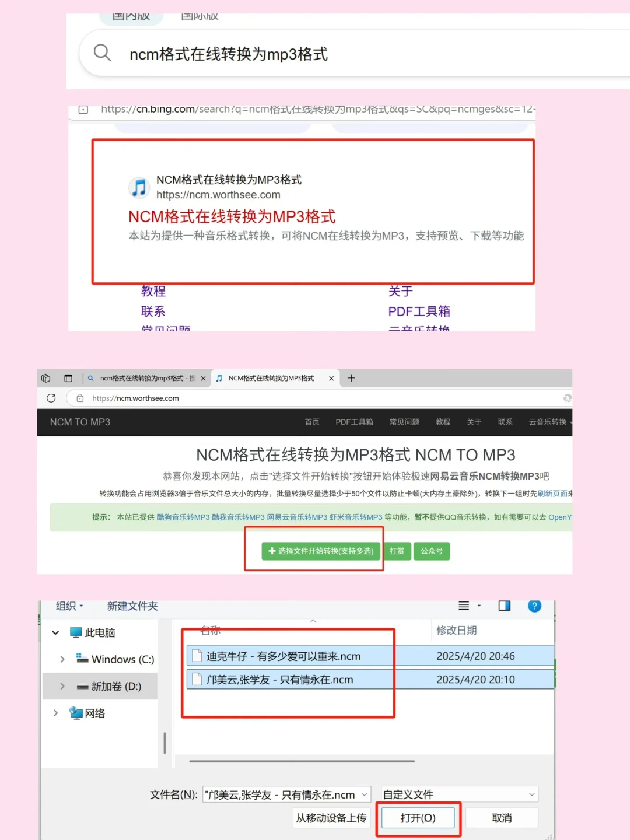Click the file icon of 迪克牛仔 .ncm row
This screenshot has width=630, height=840.
click(197, 656)
